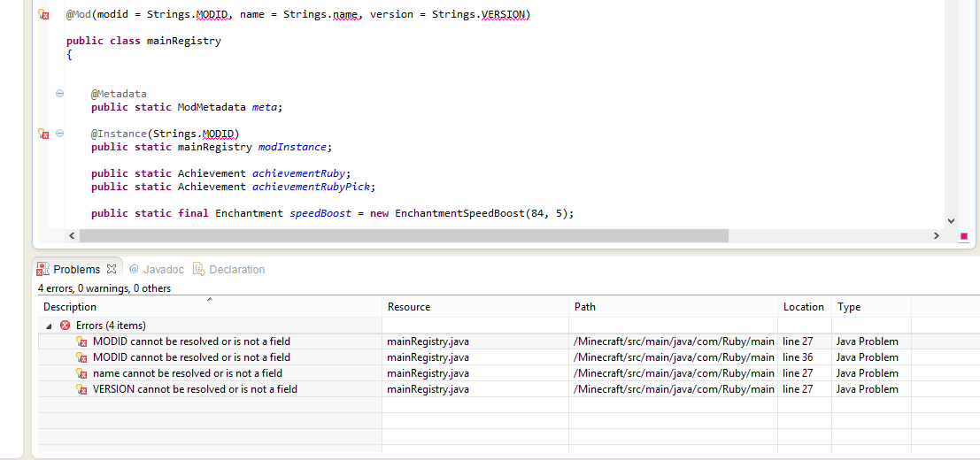
Task: Click underlined VERSION in @Mod annotation
Action: (503, 14)
